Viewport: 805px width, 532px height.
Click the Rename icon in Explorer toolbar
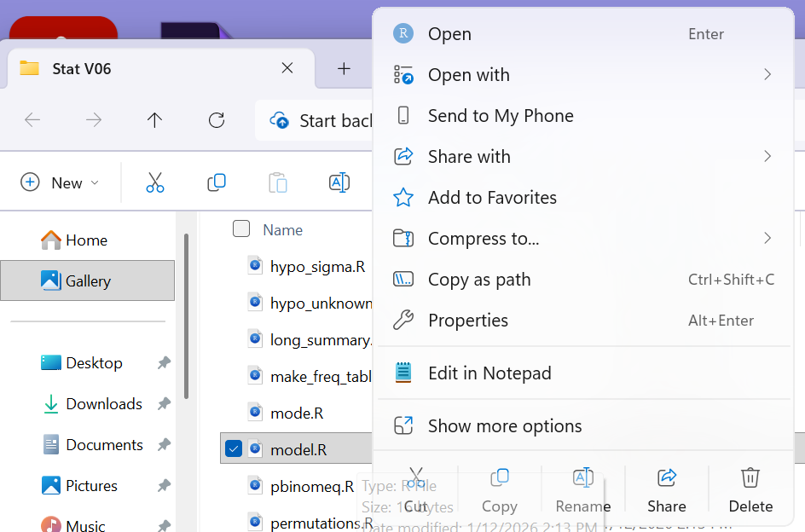point(339,182)
